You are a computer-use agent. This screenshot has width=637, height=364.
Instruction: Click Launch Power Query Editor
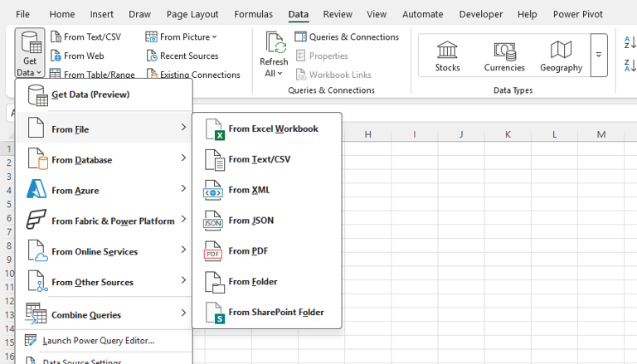click(98, 341)
